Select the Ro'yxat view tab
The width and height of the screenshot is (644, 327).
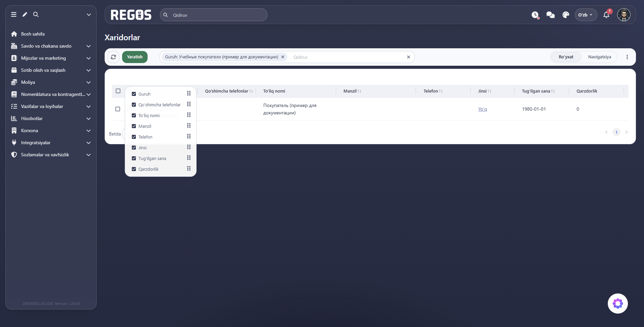coord(566,57)
